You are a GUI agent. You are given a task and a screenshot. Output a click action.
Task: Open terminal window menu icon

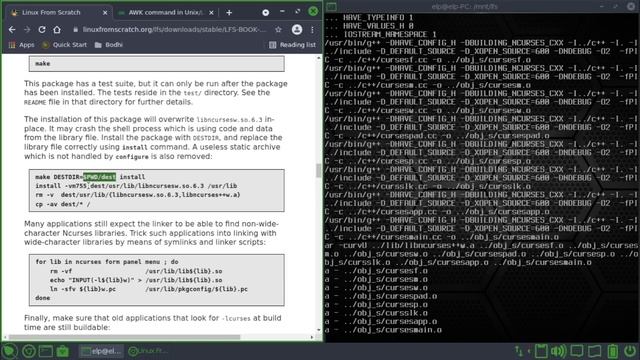[x=331, y=6]
